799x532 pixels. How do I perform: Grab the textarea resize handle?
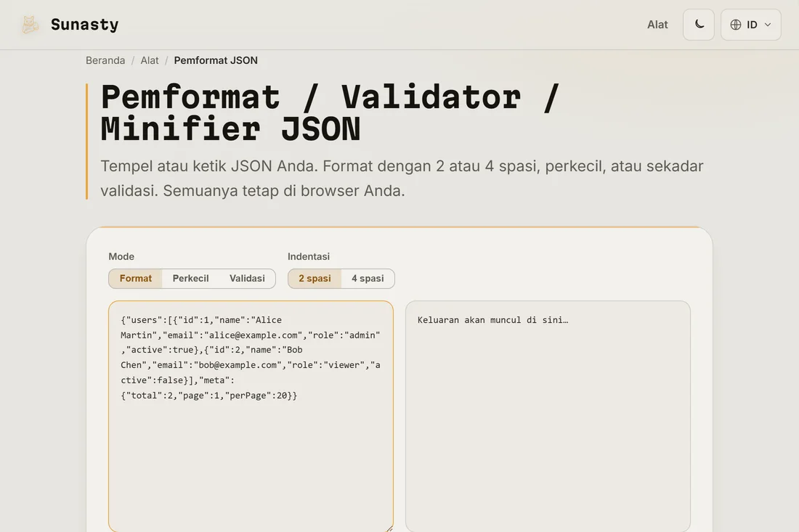[x=389, y=528]
